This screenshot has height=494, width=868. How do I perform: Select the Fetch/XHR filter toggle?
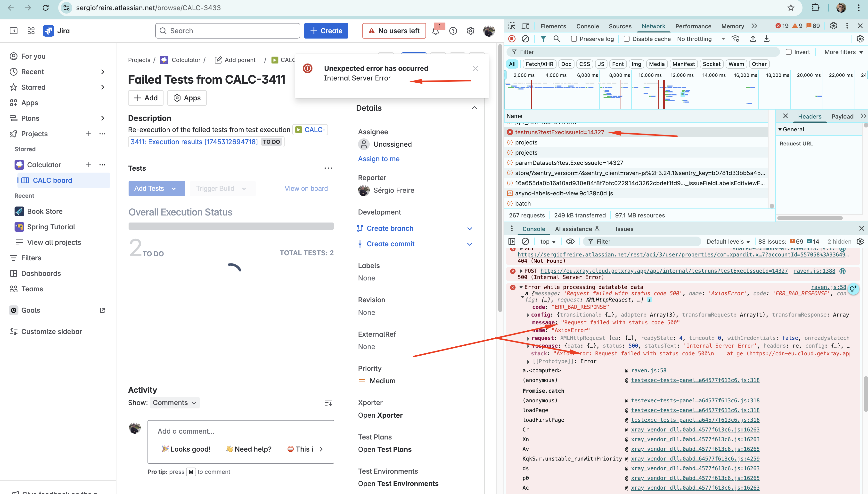[x=539, y=64]
